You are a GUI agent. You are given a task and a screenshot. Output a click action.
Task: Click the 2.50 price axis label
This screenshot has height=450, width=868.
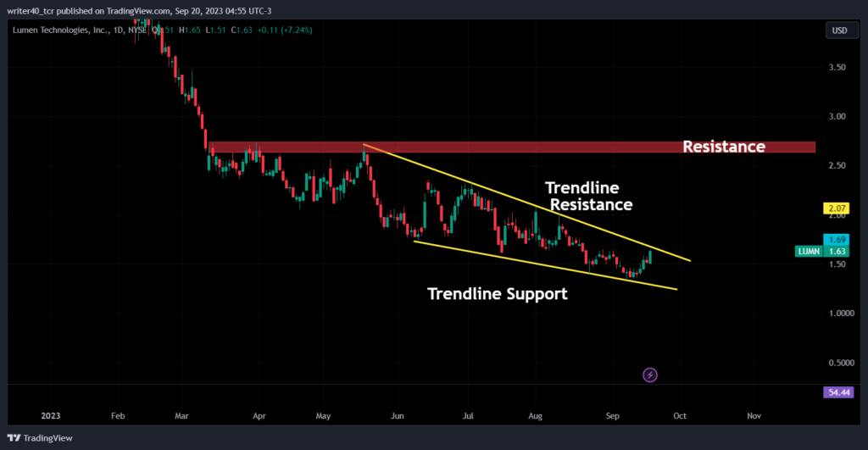837,165
